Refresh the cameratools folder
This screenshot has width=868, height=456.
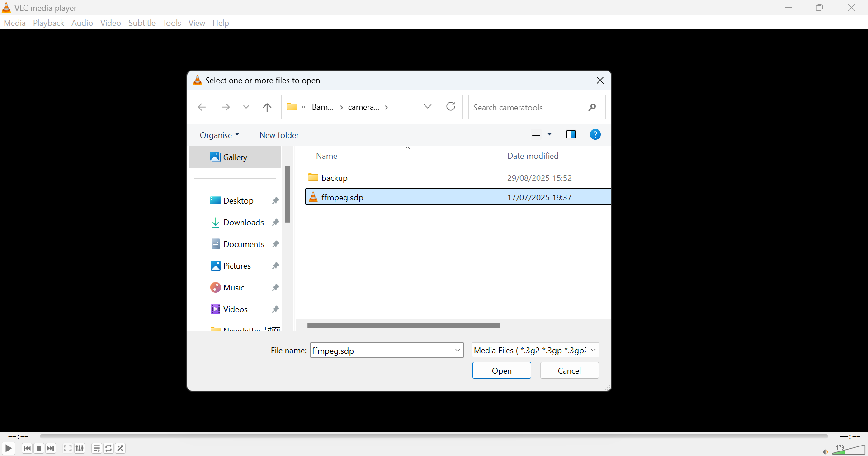pos(451,107)
